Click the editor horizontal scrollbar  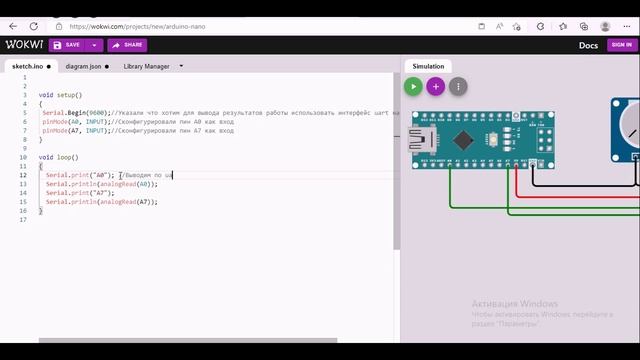point(188,340)
